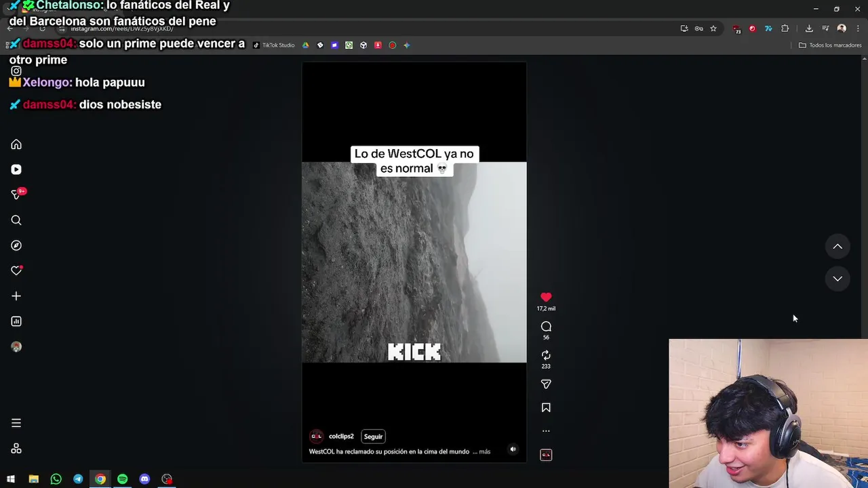Open the Chrome downloads icon

click(809, 28)
